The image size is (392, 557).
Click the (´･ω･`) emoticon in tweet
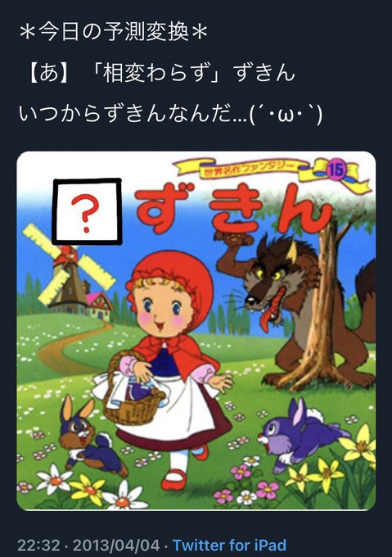click(x=286, y=115)
